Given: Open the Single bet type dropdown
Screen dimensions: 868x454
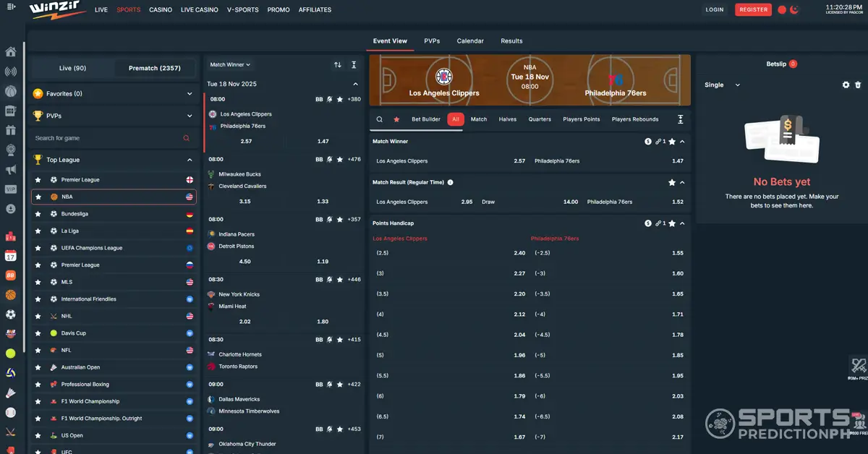Looking at the screenshot, I should point(722,85).
